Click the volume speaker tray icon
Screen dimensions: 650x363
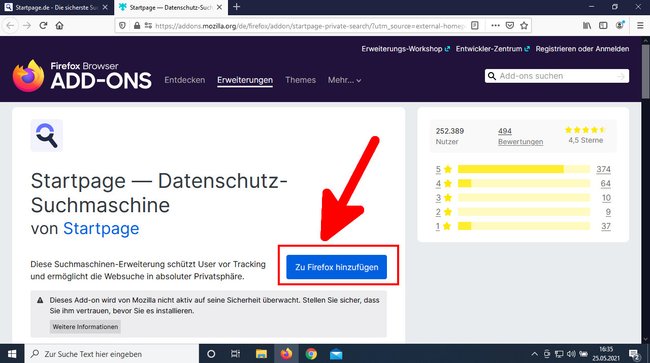pyautogui.click(x=571, y=354)
